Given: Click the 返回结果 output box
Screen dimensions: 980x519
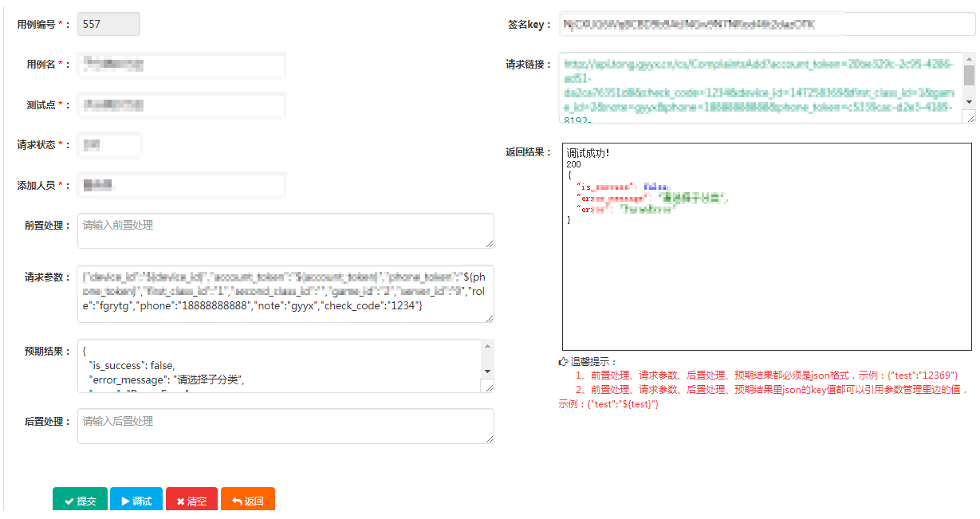Looking at the screenshot, I should click(x=767, y=246).
